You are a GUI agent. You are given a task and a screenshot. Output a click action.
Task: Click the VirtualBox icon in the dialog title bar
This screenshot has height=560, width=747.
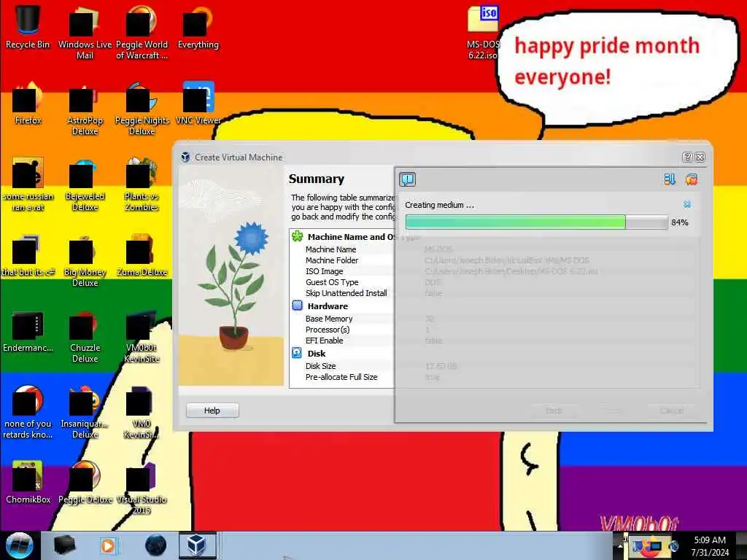click(185, 157)
